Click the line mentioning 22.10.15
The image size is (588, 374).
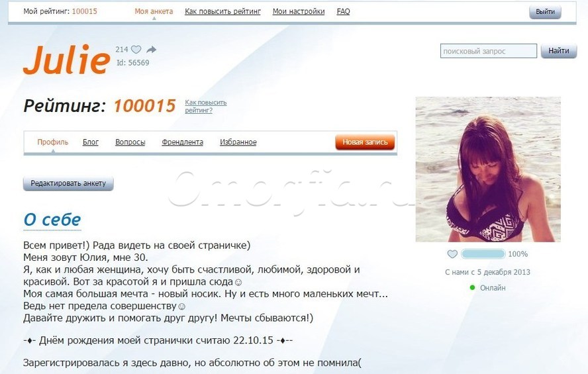point(158,340)
